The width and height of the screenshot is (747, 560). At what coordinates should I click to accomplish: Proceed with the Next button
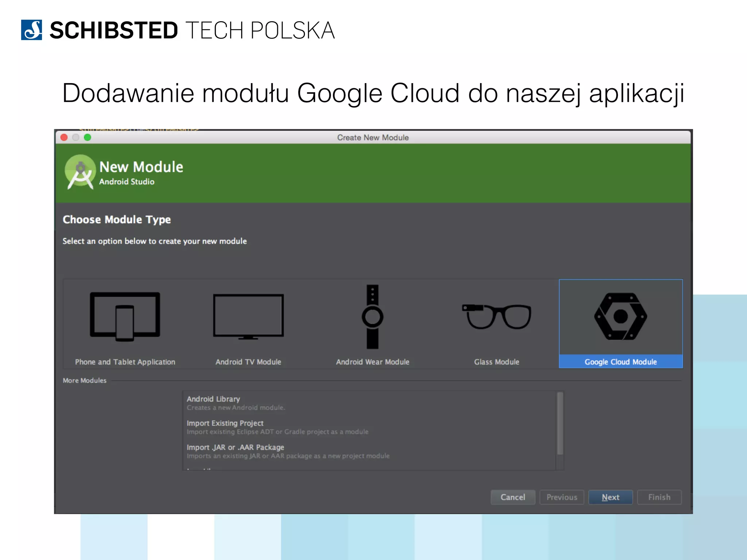point(611,497)
